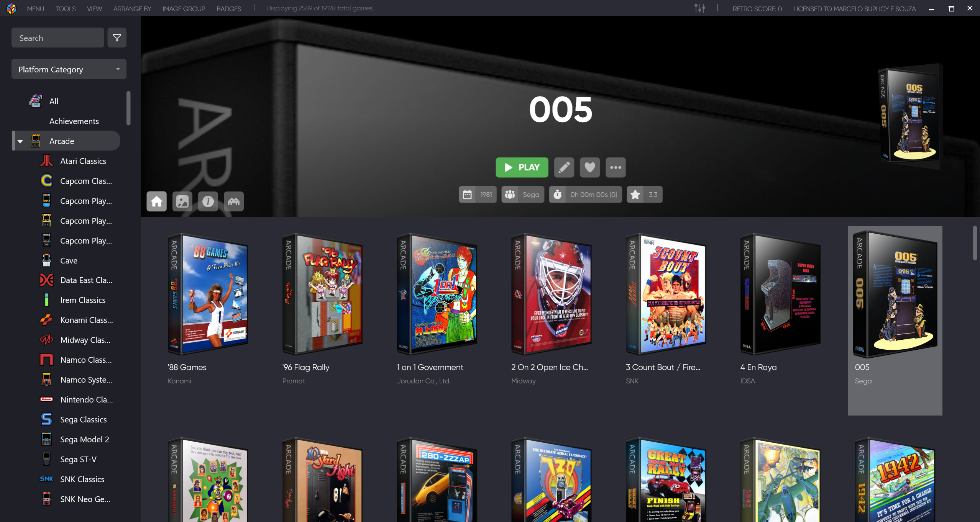Image resolution: width=980 pixels, height=522 pixels.
Task: Open the TOOLS menu
Action: 65,8
